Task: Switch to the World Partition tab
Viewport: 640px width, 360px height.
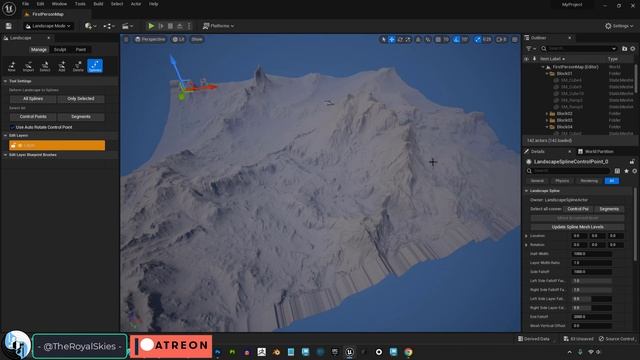Action: tap(596, 151)
